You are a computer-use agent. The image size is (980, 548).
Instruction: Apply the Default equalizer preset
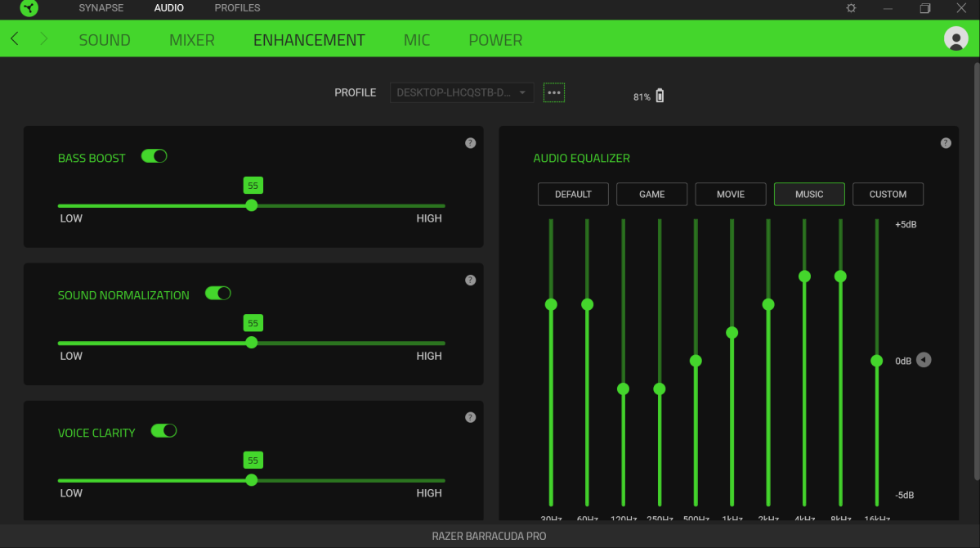[573, 194]
